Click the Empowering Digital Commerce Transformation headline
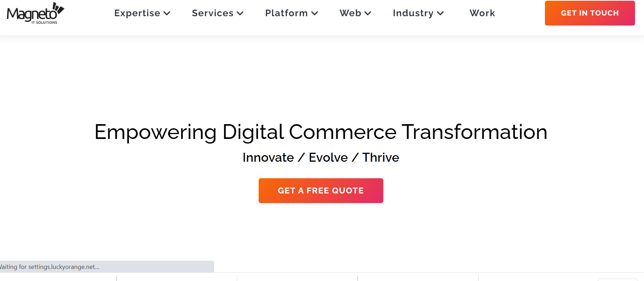This screenshot has width=644, height=281. [321, 132]
